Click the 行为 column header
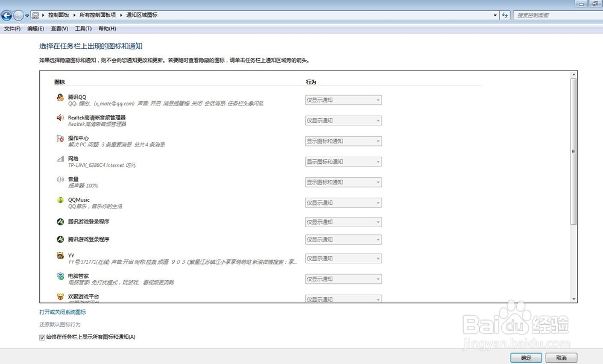Viewport: 603px width, 364px height. pyautogui.click(x=311, y=82)
